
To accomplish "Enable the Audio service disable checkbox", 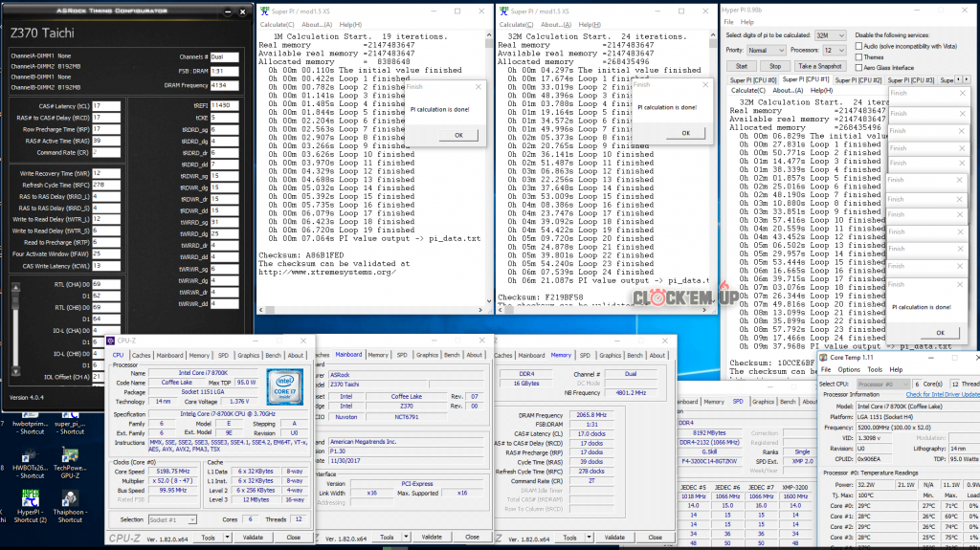I will click(857, 45).
